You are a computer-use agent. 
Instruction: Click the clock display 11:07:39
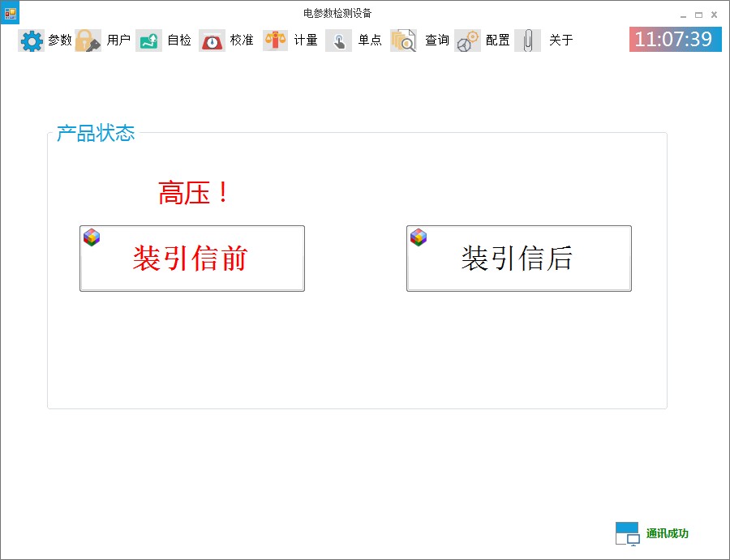pos(676,39)
